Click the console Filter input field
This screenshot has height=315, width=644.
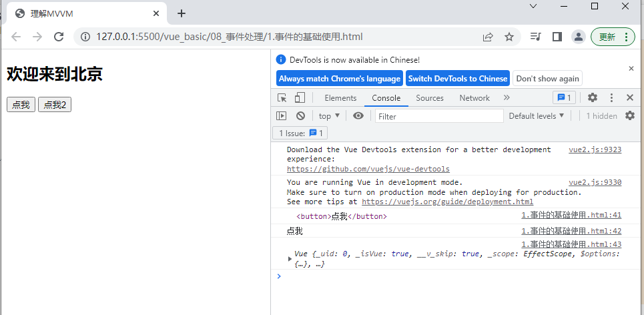point(439,116)
